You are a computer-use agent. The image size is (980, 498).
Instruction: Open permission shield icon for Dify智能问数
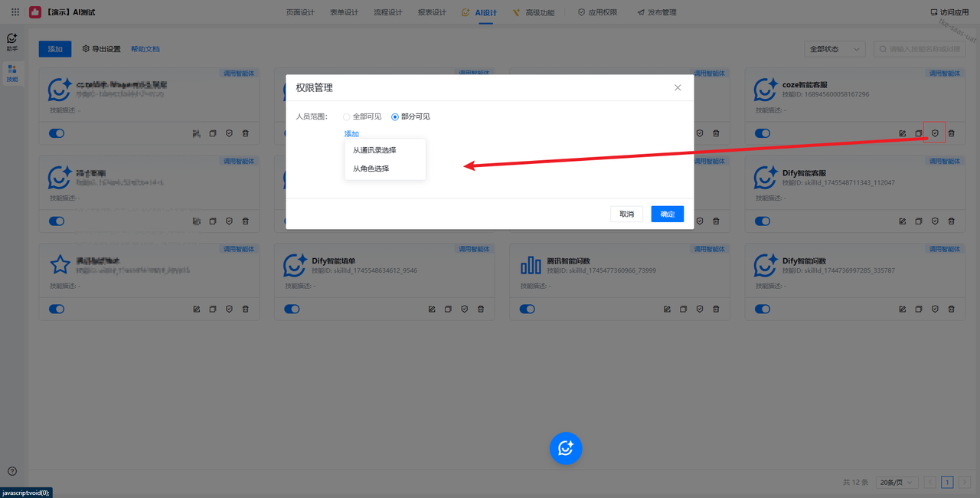[x=935, y=309]
